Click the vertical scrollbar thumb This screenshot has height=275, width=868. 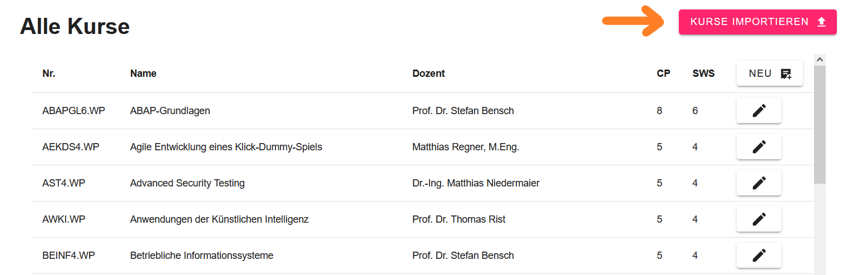[820, 122]
